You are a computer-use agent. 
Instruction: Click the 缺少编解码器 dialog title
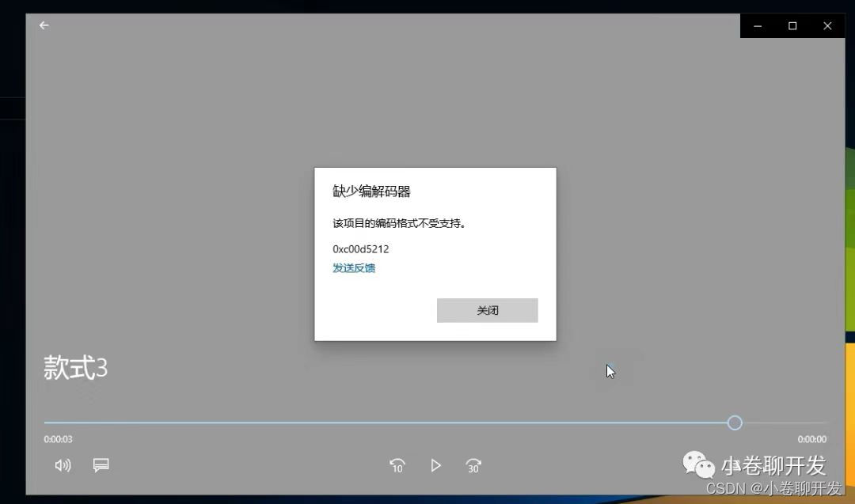[371, 191]
